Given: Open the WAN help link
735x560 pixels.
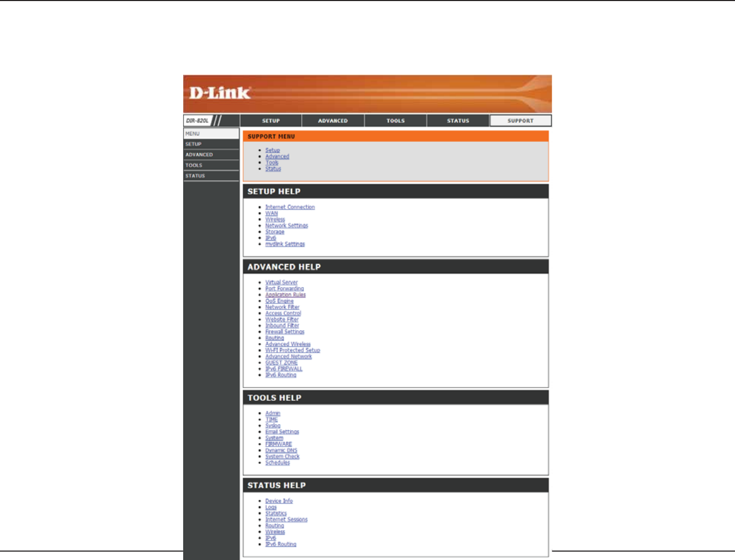Looking at the screenshot, I should click(x=271, y=214).
